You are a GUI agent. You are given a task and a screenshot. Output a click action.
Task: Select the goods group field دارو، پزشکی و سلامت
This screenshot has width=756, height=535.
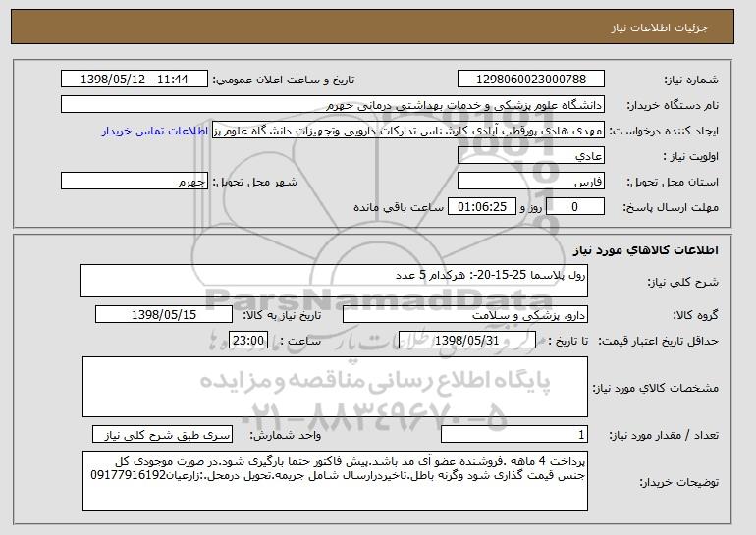point(465,315)
